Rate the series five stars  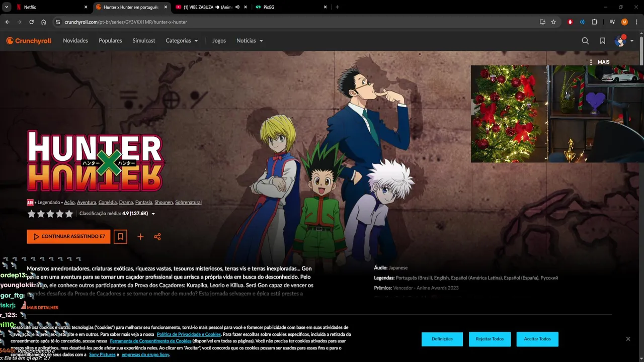click(69, 214)
